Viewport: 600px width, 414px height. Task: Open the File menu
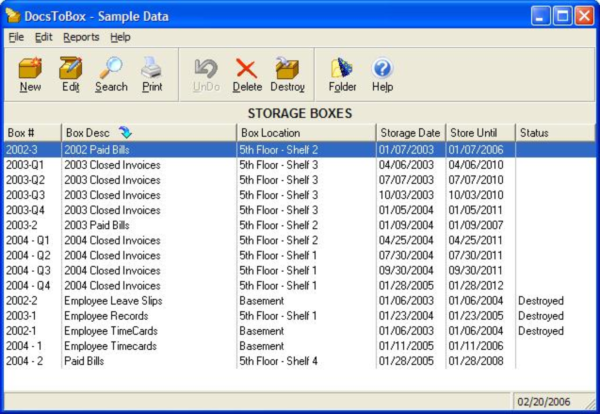[16, 37]
